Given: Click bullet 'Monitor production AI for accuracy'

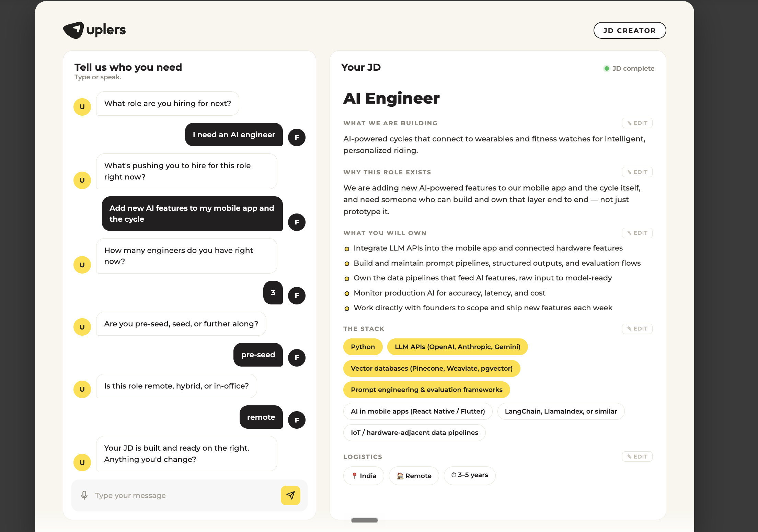Looking at the screenshot, I should point(449,293).
